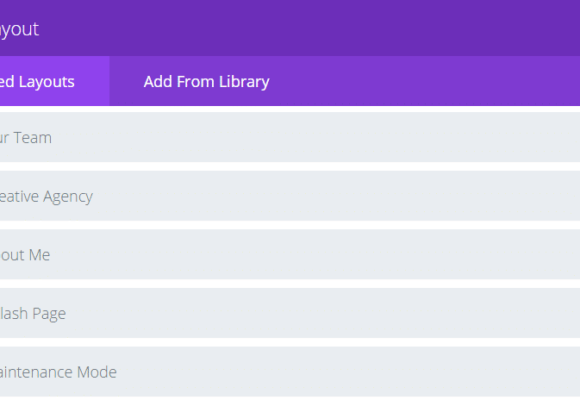Image resolution: width=580 pixels, height=400 pixels.
Task: Click the 'Page' word in Splash Page row
Action: [x=49, y=314]
